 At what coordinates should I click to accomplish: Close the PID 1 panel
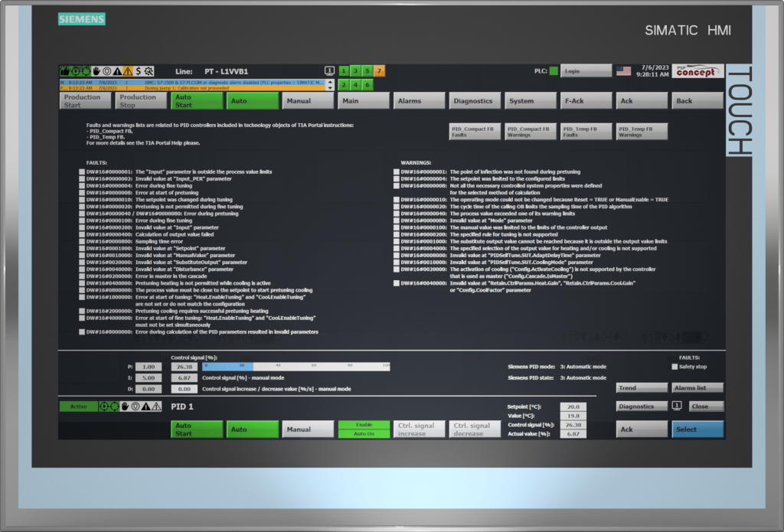click(705, 406)
